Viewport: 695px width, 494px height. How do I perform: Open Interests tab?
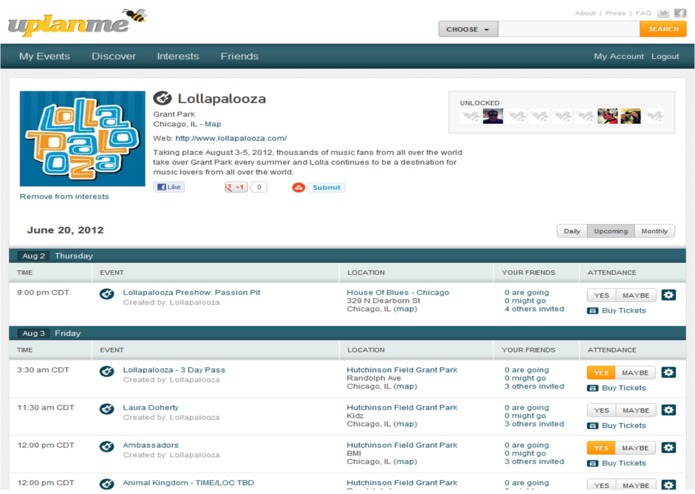[x=178, y=56]
